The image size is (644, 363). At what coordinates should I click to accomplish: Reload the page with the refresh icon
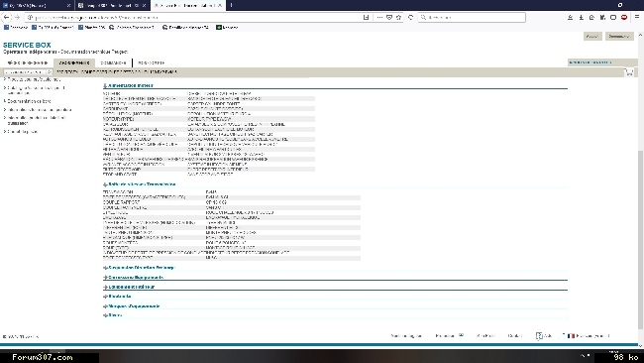tap(411, 17)
